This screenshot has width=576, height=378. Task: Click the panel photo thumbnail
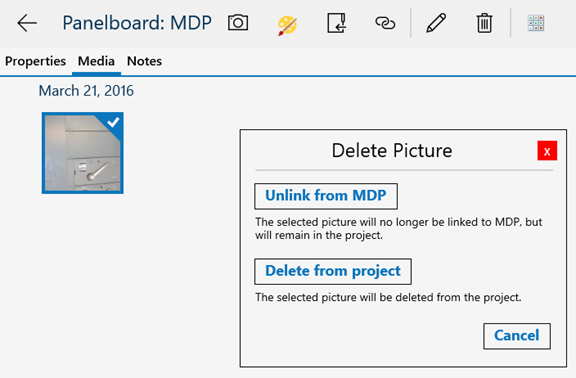(x=83, y=153)
